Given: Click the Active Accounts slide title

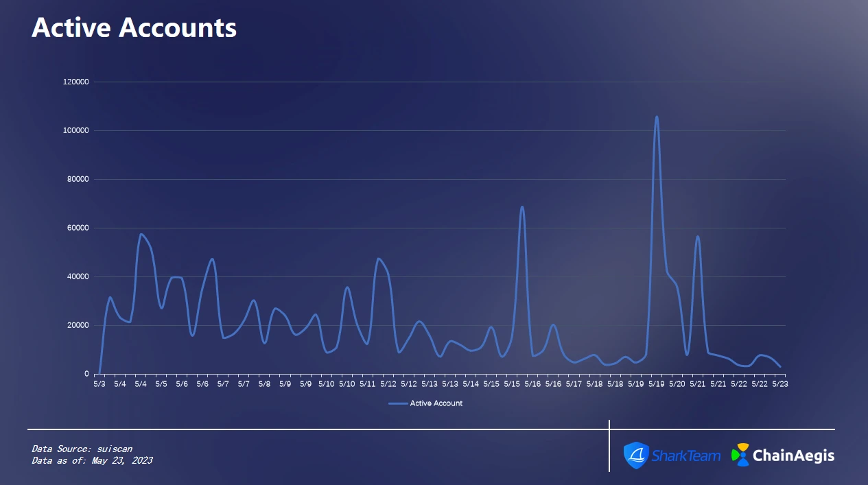Looking at the screenshot, I should [x=134, y=27].
